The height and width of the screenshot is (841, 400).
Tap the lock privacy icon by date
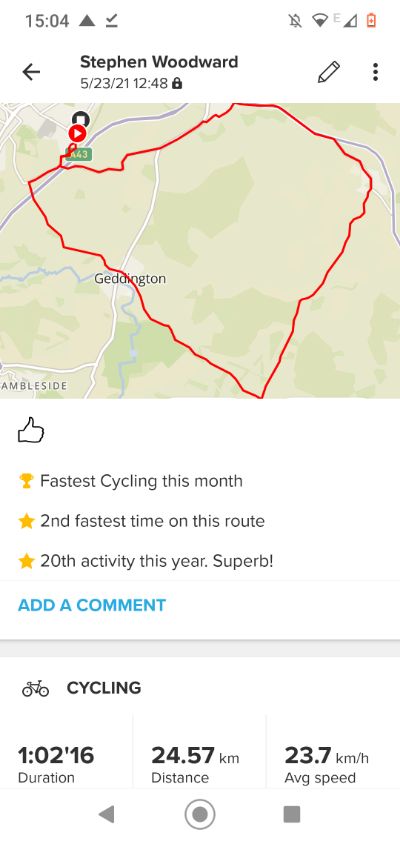pyautogui.click(x=177, y=84)
